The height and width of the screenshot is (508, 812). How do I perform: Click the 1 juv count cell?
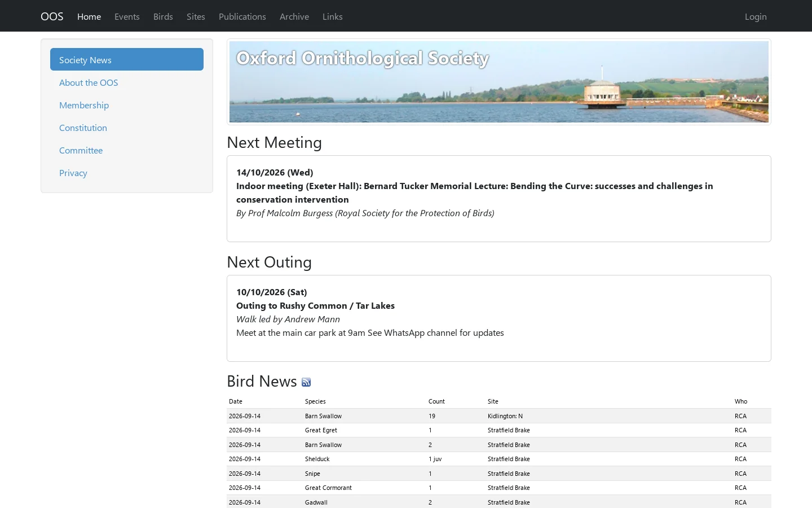(435, 459)
